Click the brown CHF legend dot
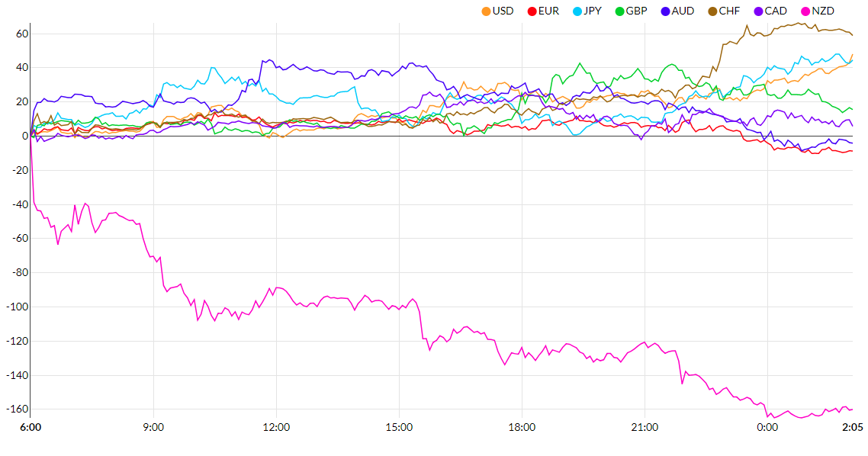The image size is (868, 456). click(x=712, y=11)
